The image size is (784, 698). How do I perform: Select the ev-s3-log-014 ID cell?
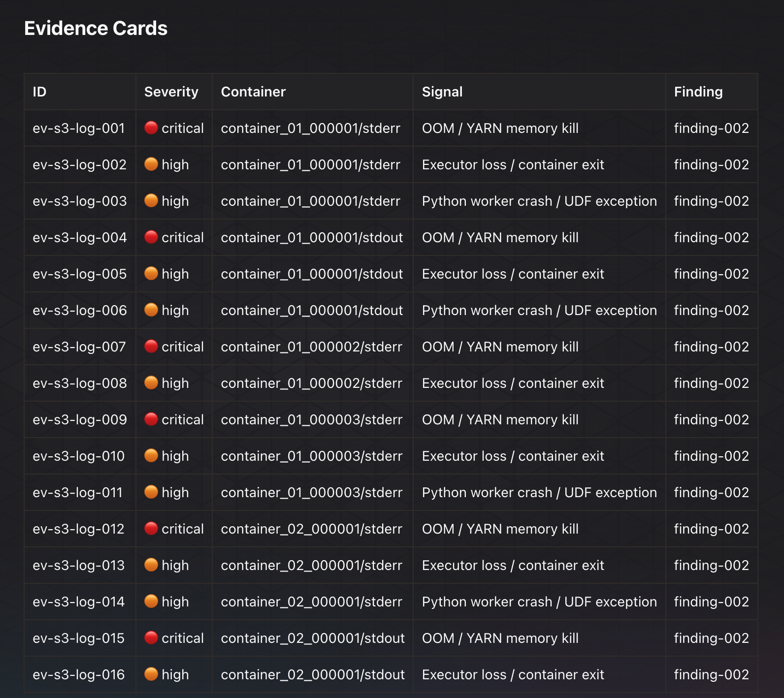click(79, 602)
